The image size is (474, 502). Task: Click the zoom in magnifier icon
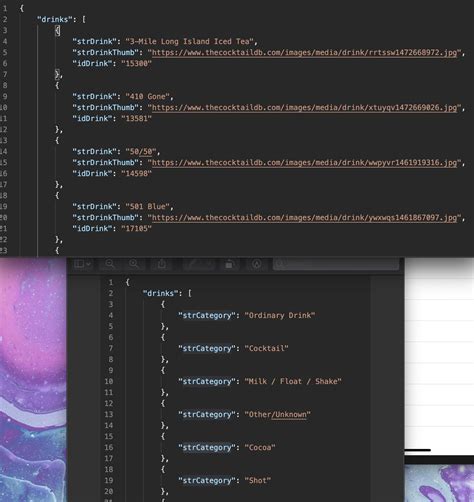134,264
